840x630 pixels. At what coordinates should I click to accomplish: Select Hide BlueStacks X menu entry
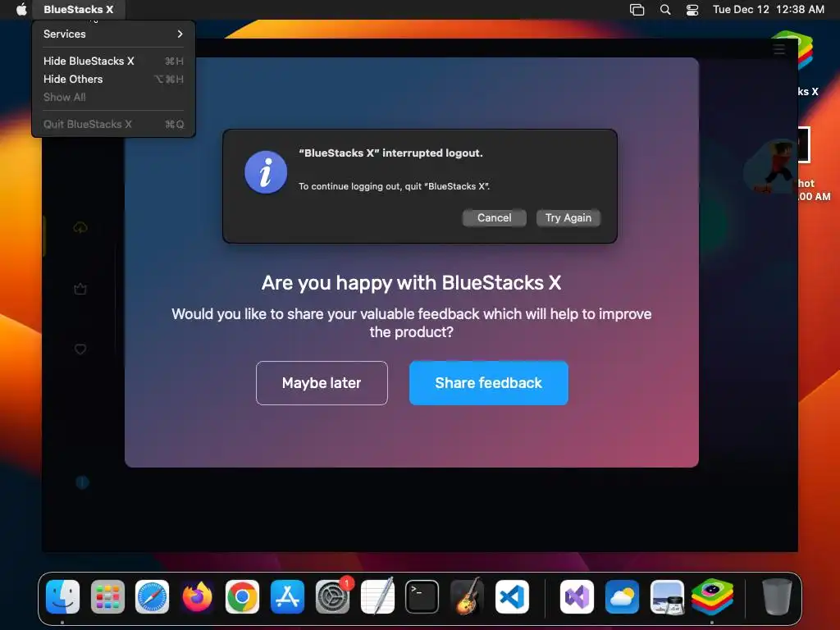point(113,61)
